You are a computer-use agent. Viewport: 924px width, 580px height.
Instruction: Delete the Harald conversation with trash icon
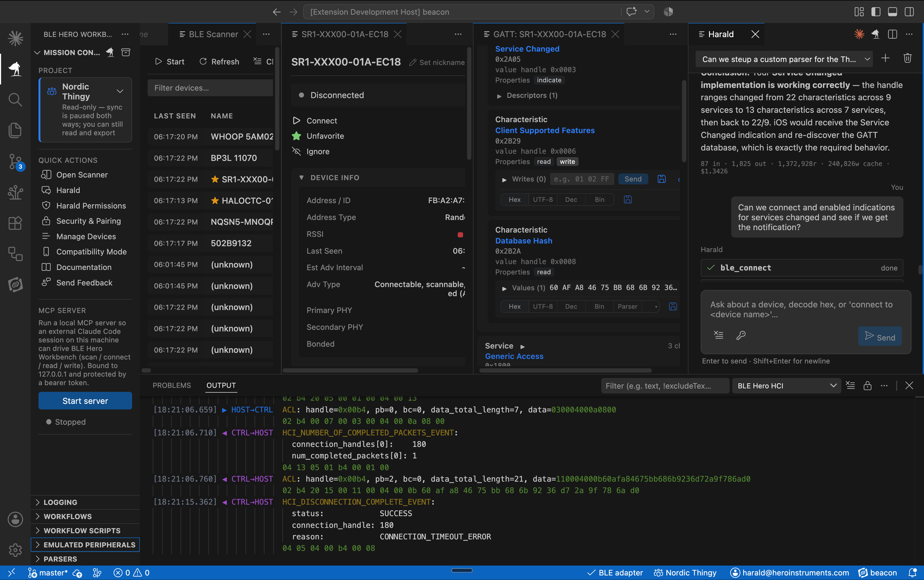coord(907,59)
